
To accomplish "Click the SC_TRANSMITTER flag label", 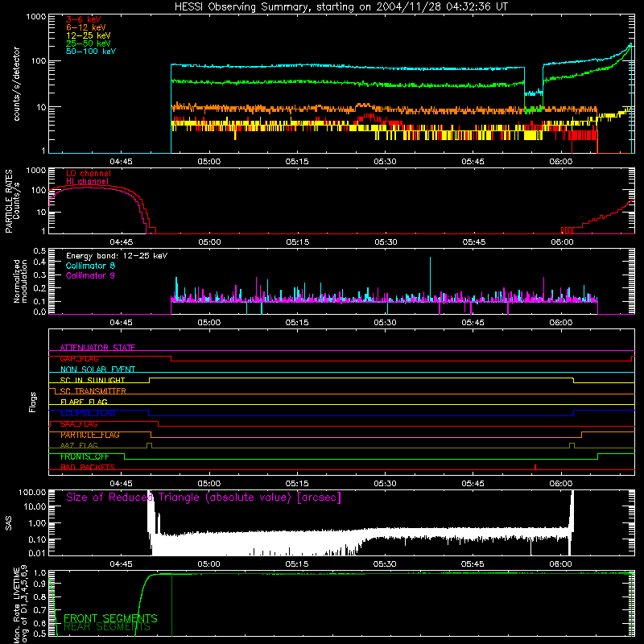I will [x=93, y=391].
